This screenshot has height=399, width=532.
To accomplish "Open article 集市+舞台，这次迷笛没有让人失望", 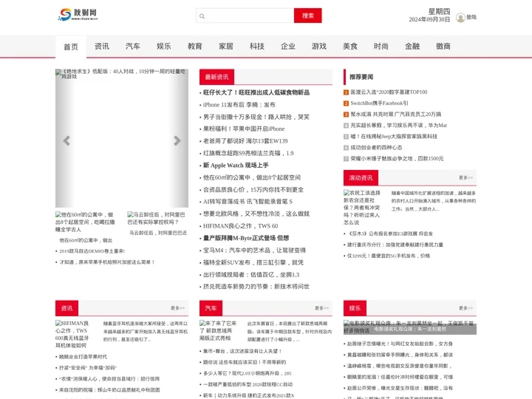I will tap(242, 351).
